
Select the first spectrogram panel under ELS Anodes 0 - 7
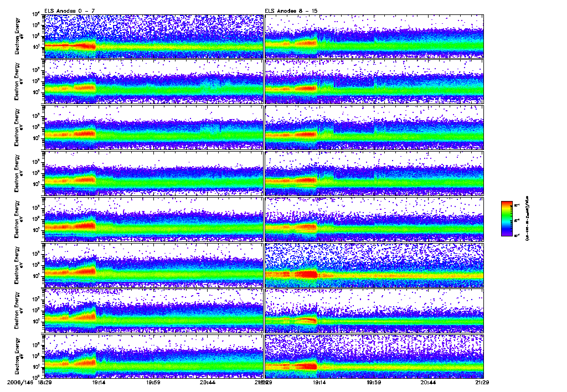tap(154, 37)
